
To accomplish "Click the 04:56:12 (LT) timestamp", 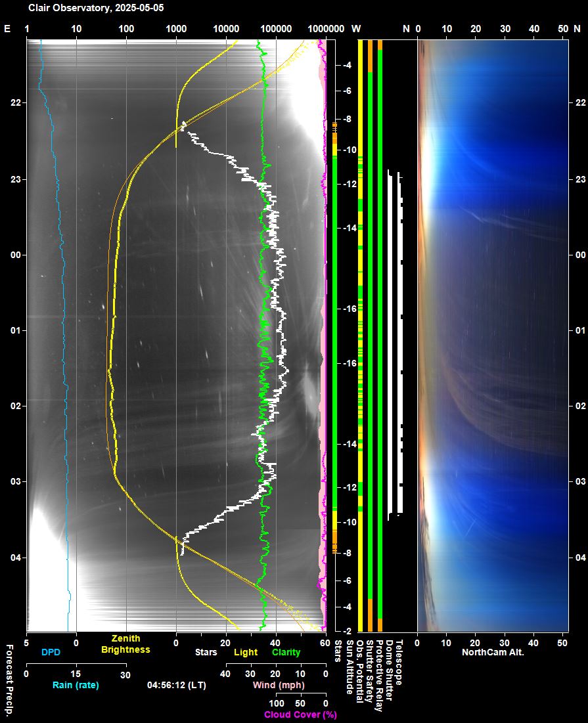I will point(177,685).
